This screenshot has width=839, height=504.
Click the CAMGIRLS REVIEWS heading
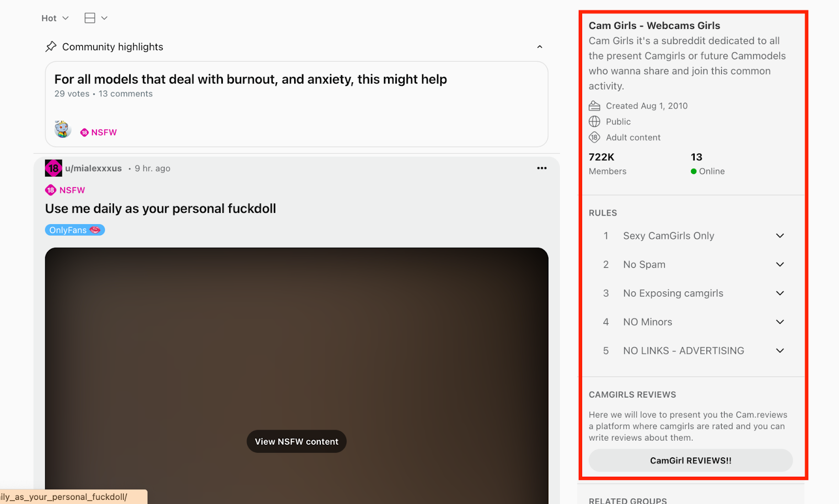coord(632,395)
